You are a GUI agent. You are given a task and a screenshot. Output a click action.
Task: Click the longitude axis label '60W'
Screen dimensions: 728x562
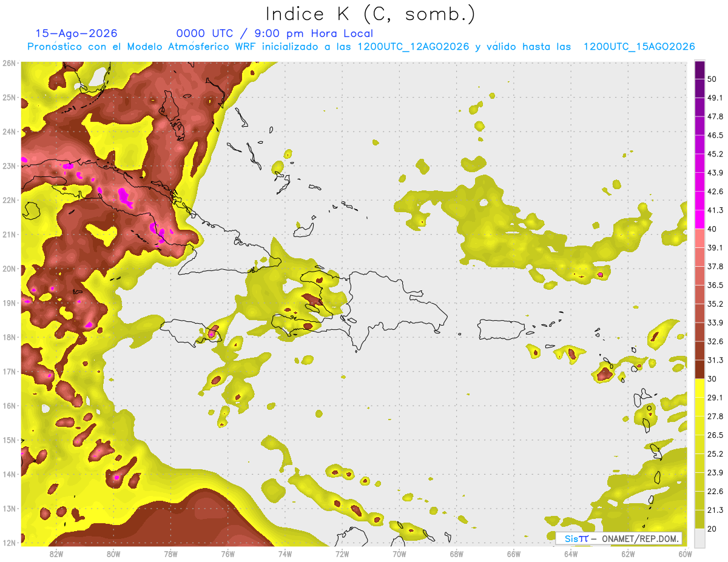(x=685, y=554)
